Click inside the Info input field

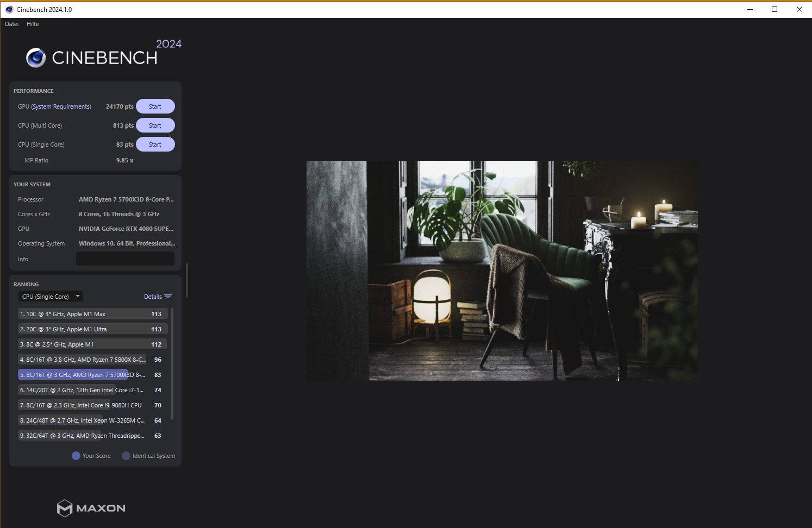click(x=125, y=259)
